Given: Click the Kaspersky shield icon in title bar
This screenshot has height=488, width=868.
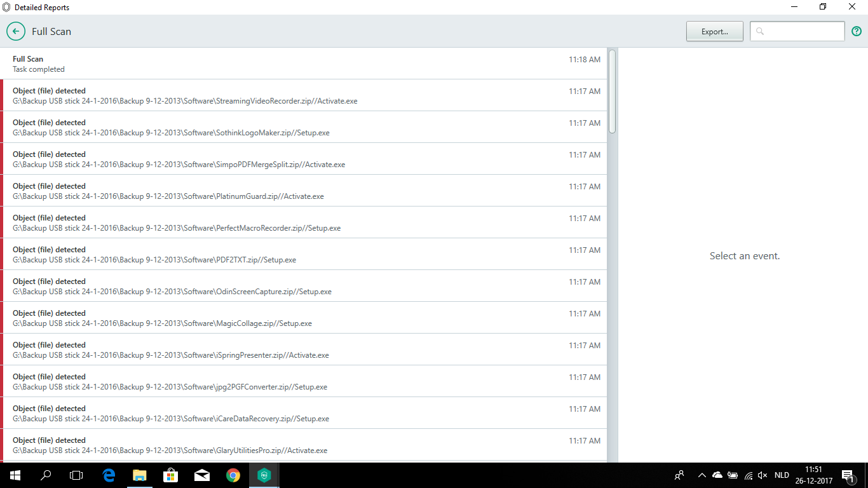Looking at the screenshot, I should (x=6, y=7).
